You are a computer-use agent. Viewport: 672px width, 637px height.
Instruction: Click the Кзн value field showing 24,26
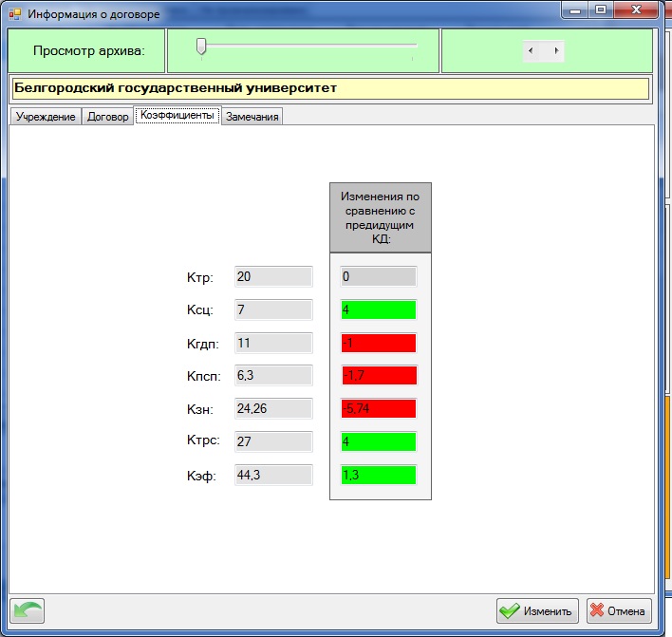coord(273,408)
